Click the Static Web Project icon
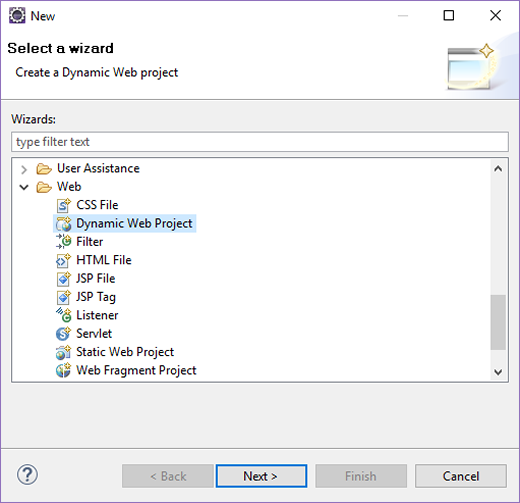This screenshot has width=520, height=503. 63,352
